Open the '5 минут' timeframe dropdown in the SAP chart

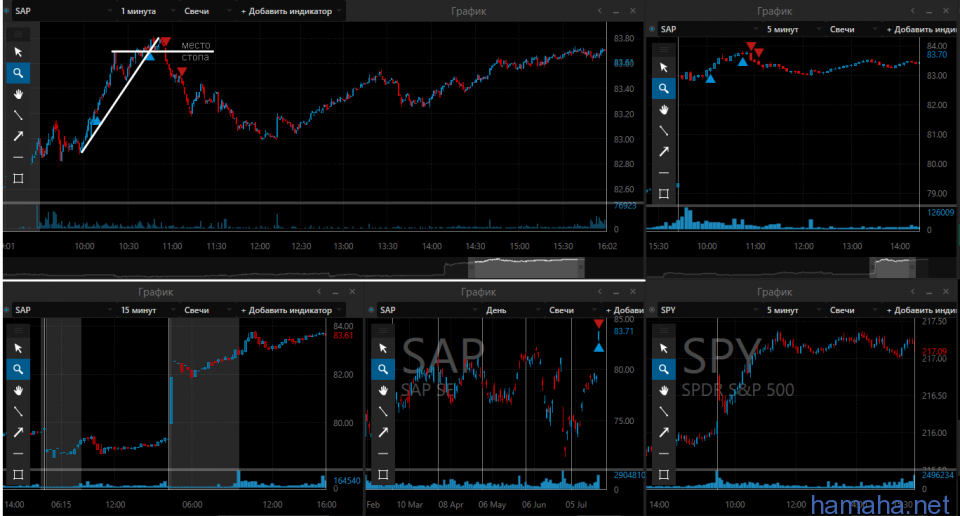792,29
